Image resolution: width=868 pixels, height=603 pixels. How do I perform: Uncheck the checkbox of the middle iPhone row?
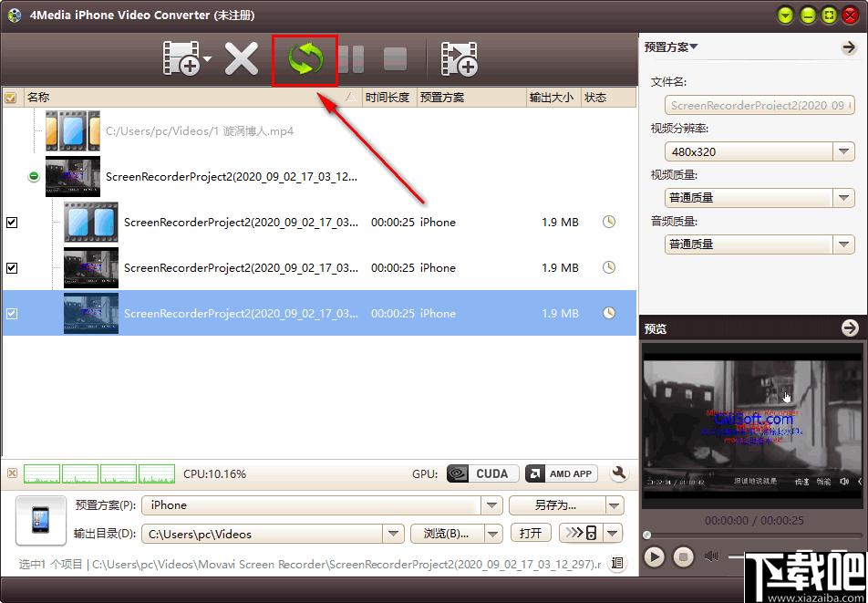click(12, 268)
